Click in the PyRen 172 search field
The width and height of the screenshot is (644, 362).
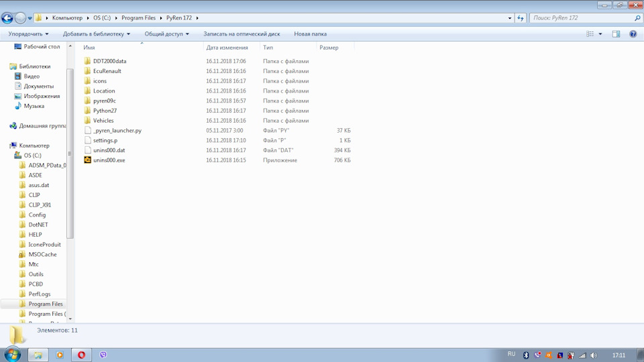(x=582, y=18)
